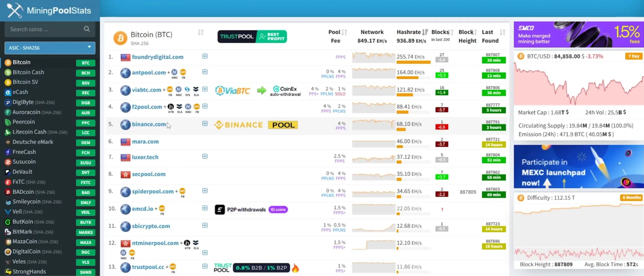Expand details for viabtc.com row
Viewport: 644px width, 276px height.
205,89
